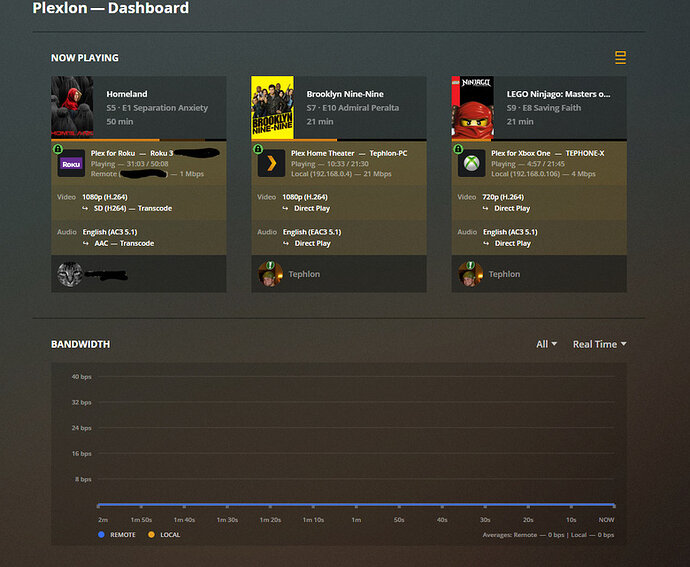Image resolution: width=690 pixels, height=567 pixels.
Task: Click the LOCAL legend label
Action: click(x=170, y=535)
